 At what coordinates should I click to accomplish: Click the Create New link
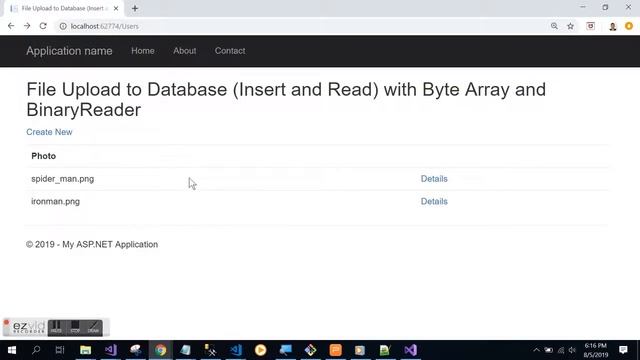coord(49,132)
